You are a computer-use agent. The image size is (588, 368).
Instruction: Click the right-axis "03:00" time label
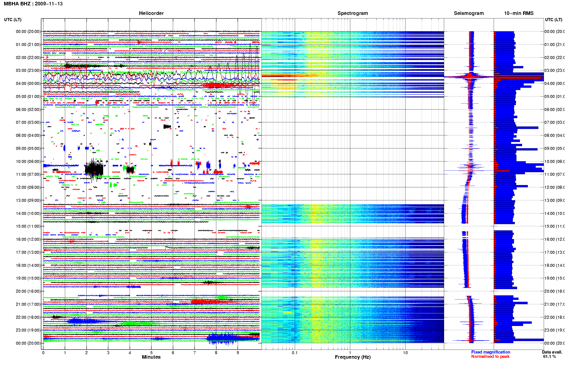point(554,70)
